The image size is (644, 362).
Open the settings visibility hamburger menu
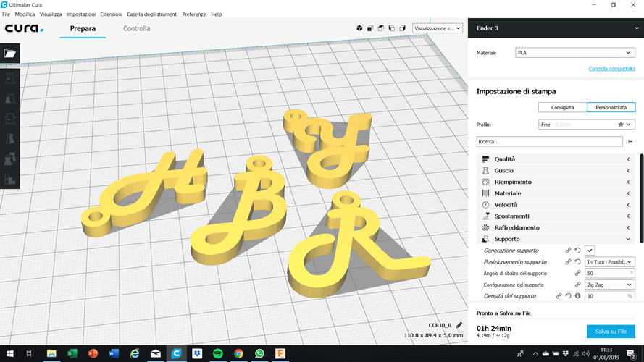pyautogui.click(x=630, y=142)
